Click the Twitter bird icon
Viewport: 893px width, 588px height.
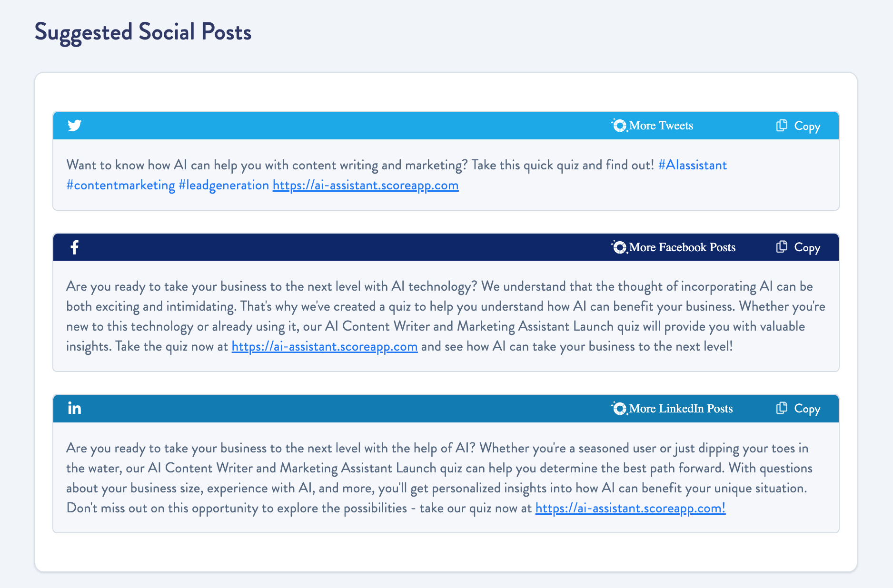click(74, 125)
